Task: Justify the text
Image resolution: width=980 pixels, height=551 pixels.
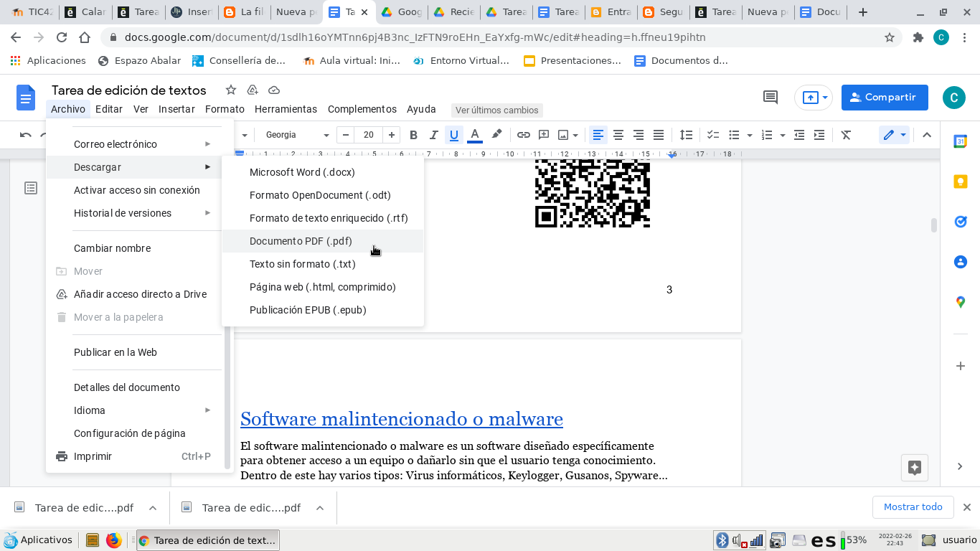Action: tap(658, 135)
